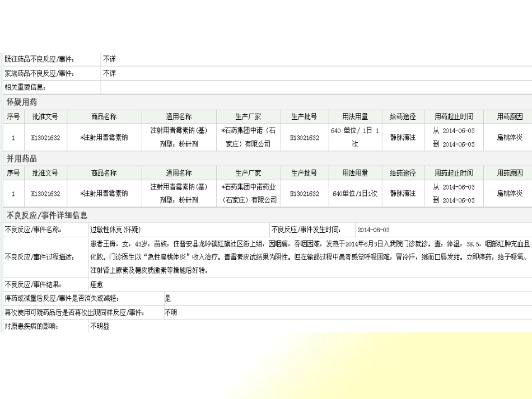532x399 pixels.
Task: Select *注射用青霉素钠 product name in 并用药品 row
Action: click(104, 193)
